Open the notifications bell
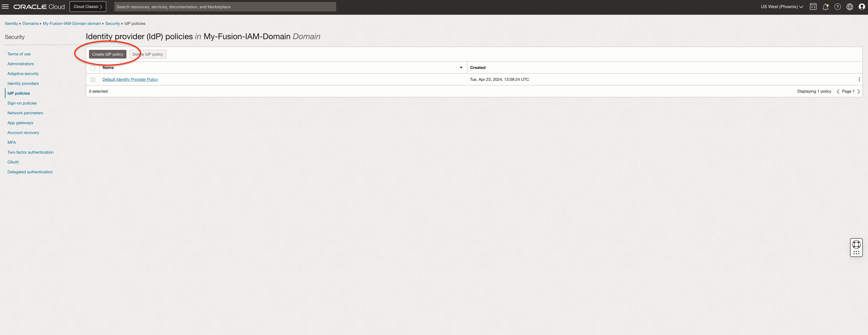 click(x=825, y=7)
